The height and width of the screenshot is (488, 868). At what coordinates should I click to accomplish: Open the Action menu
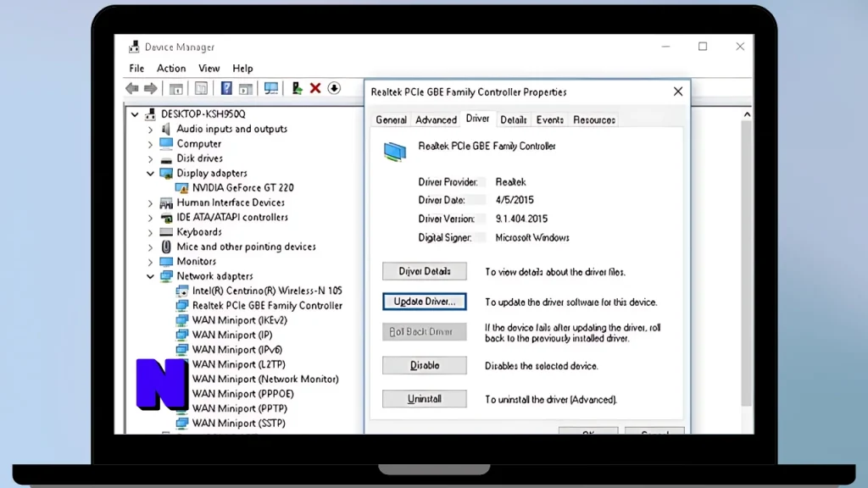click(x=171, y=68)
